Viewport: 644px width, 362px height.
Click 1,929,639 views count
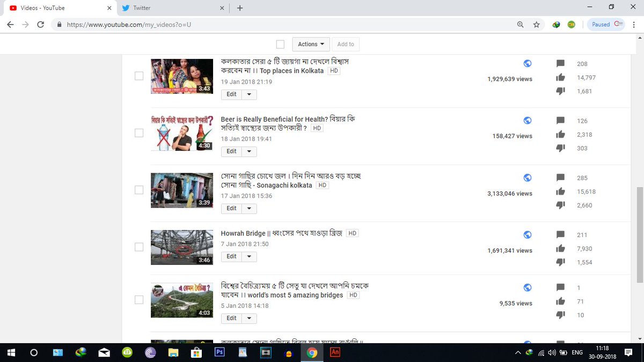(x=510, y=79)
